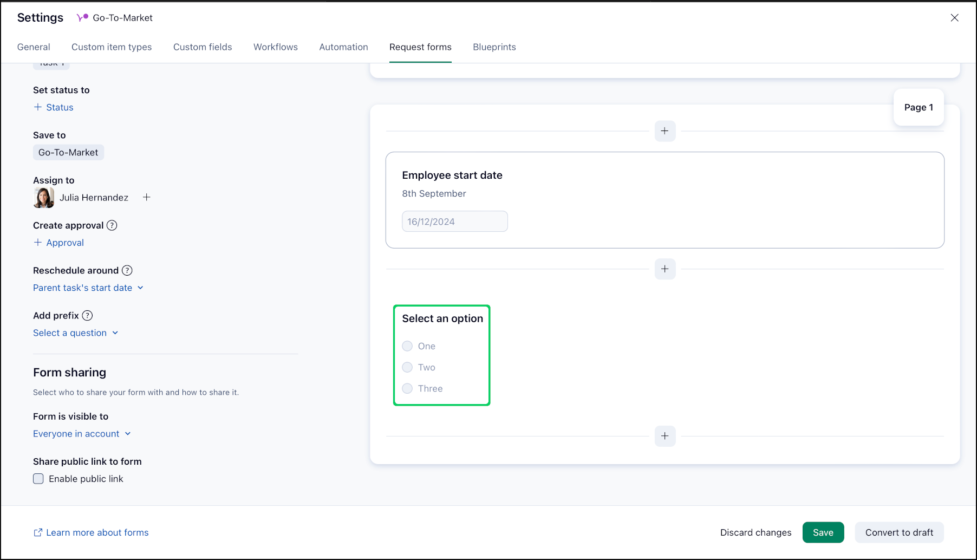The height and width of the screenshot is (560, 977).
Task: Expand the Parent task's start date dropdown
Action: pos(88,288)
